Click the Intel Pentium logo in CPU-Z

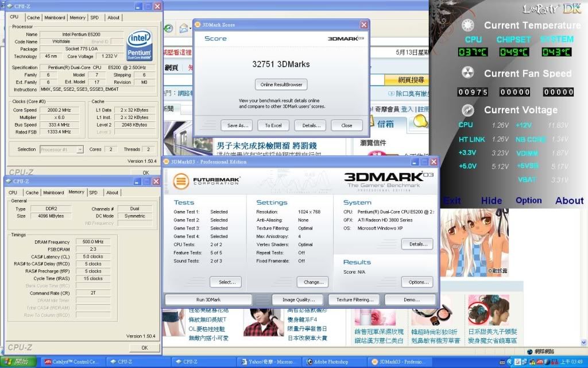coord(139,45)
